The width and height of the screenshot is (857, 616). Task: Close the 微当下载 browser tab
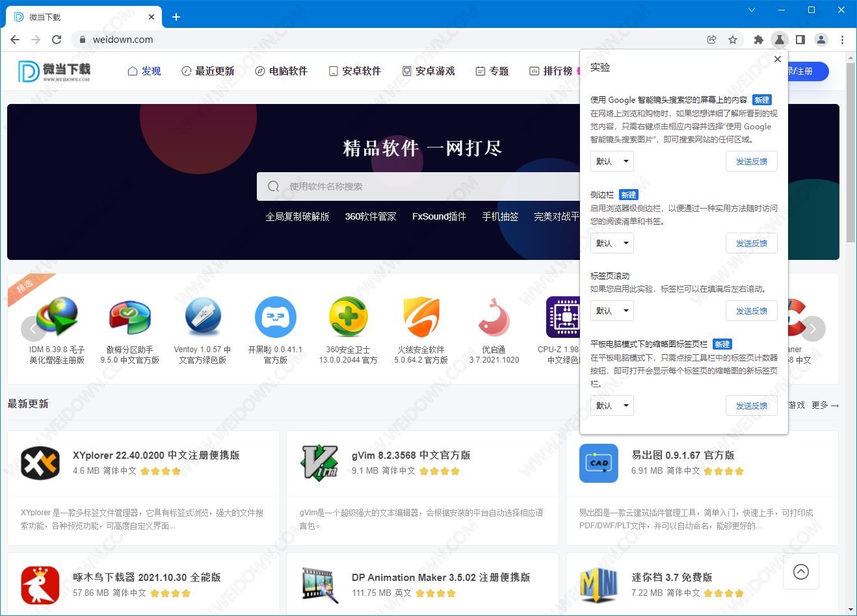coord(152,17)
